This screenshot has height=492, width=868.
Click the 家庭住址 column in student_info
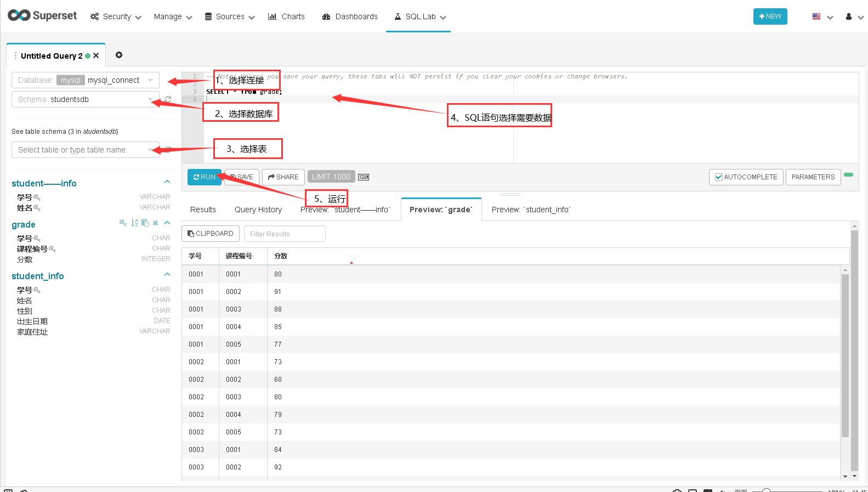click(x=32, y=332)
